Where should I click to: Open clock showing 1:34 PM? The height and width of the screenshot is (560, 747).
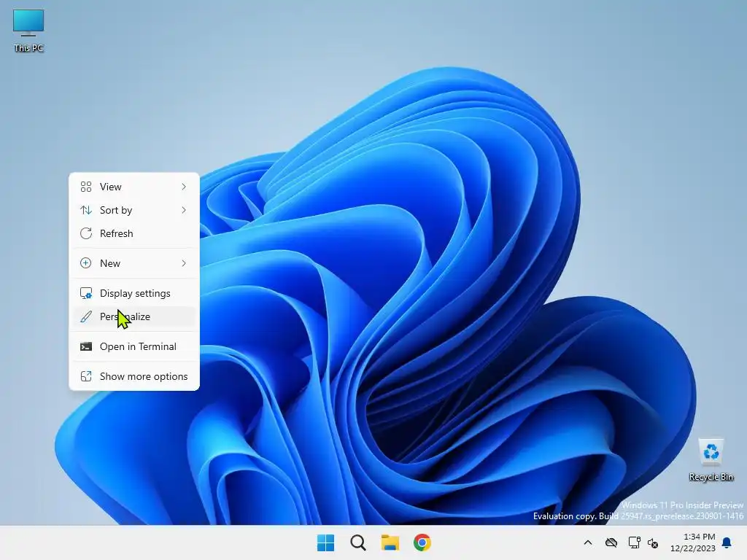pyautogui.click(x=693, y=542)
